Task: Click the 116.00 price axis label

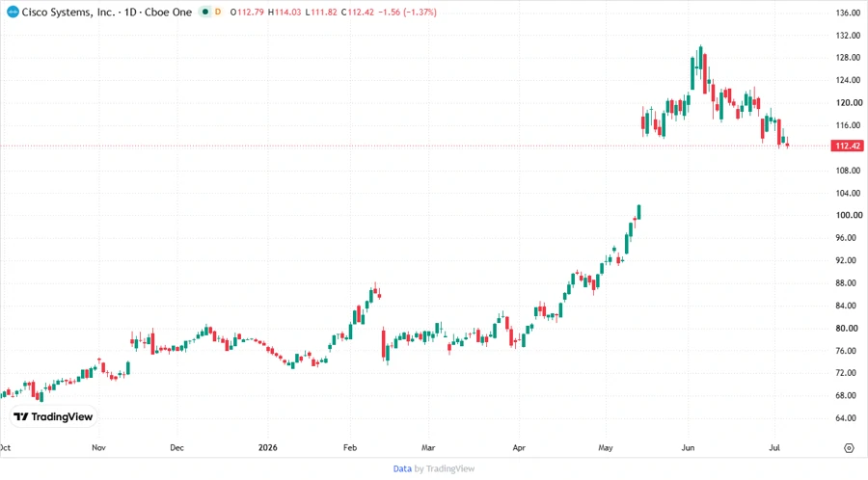Action: [x=848, y=125]
